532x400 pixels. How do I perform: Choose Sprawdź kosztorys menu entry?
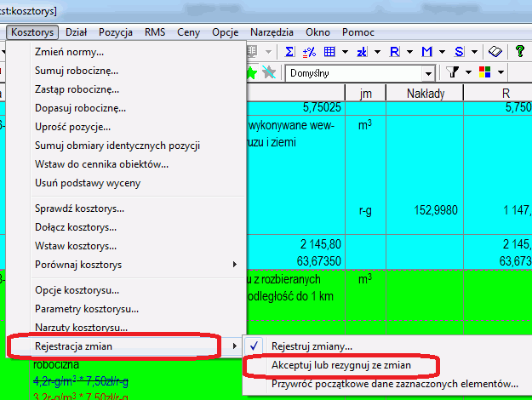[80, 209]
